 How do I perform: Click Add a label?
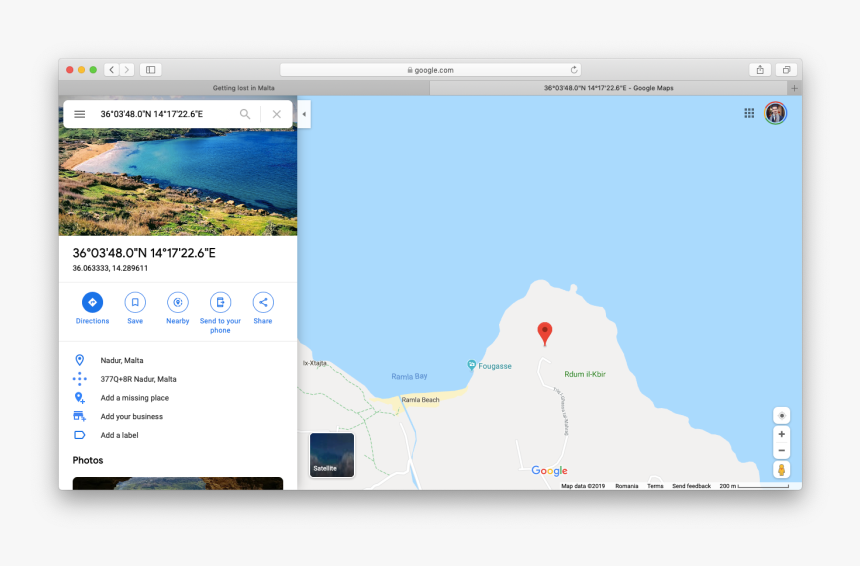point(178,435)
